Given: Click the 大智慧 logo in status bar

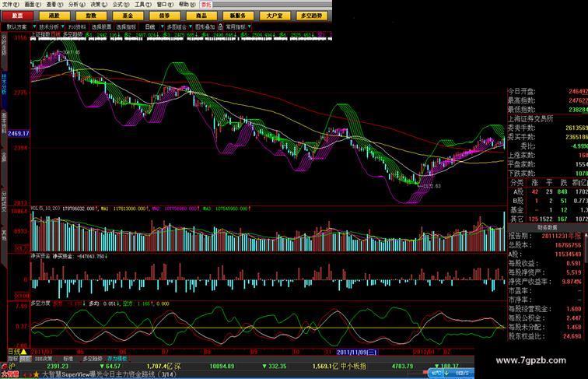Looking at the screenshot, I should 10,374.
